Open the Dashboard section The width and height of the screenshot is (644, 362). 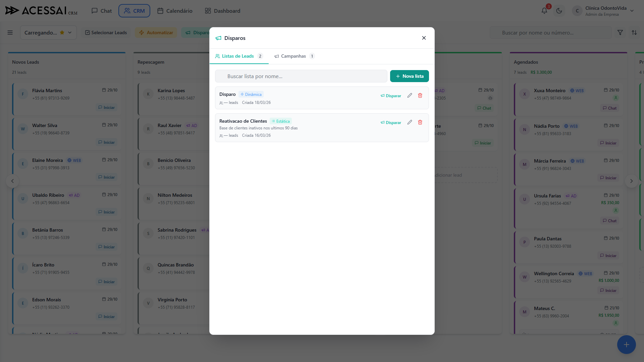pos(222,11)
